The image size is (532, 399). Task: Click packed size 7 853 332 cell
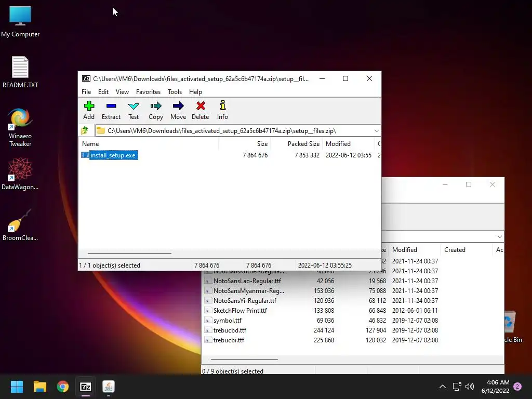pyautogui.click(x=307, y=155)
